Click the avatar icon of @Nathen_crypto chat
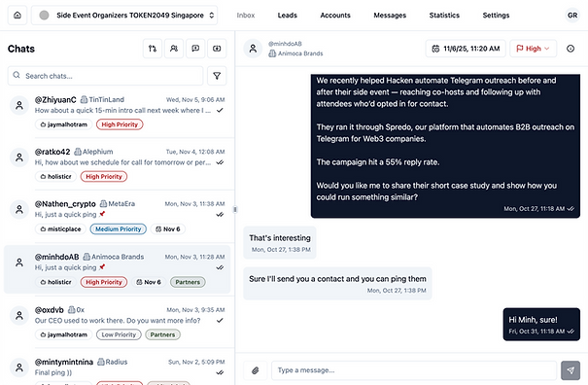This screenshot has height=385, width=588. [19, 209]
